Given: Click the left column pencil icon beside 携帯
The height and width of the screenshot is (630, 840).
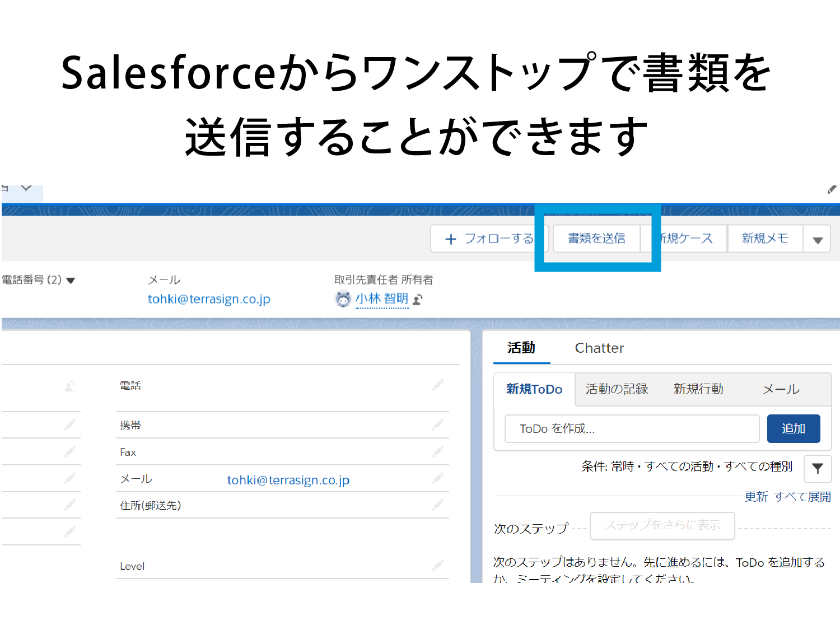Looking at the screenshot, I should pyautogui.click(x=69, y=425).
